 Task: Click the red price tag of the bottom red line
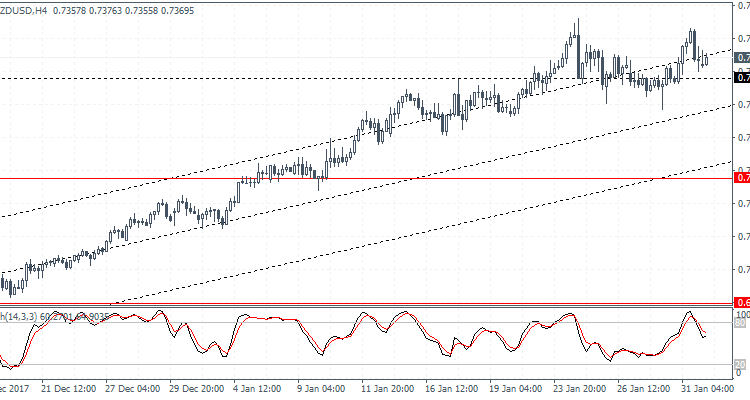(742, 302)
